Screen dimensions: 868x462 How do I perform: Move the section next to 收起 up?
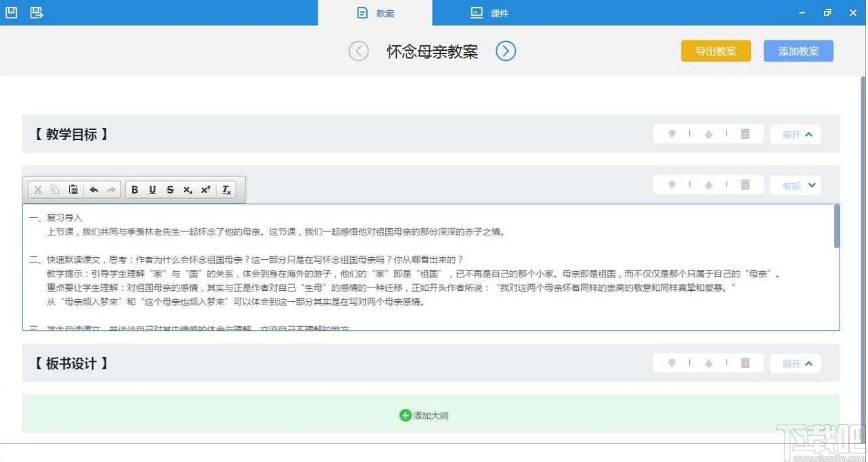pyautogui.click(x=709, y=185)
